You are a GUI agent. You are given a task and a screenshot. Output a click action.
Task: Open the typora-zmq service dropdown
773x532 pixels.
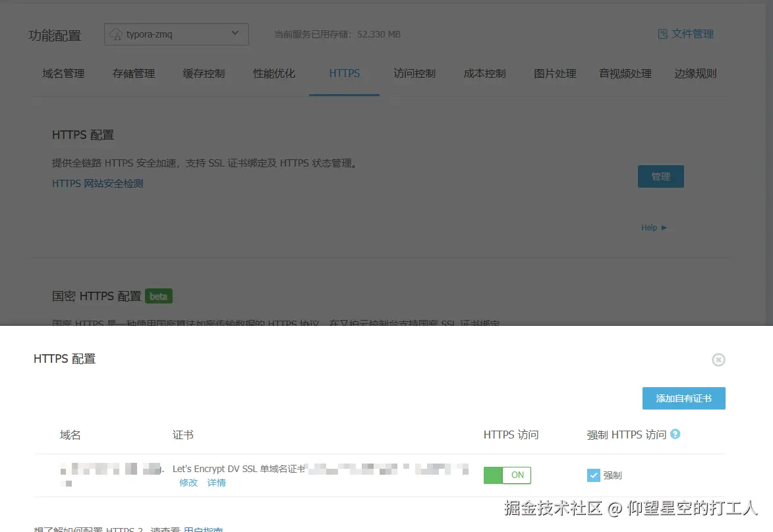pos(176,34)
